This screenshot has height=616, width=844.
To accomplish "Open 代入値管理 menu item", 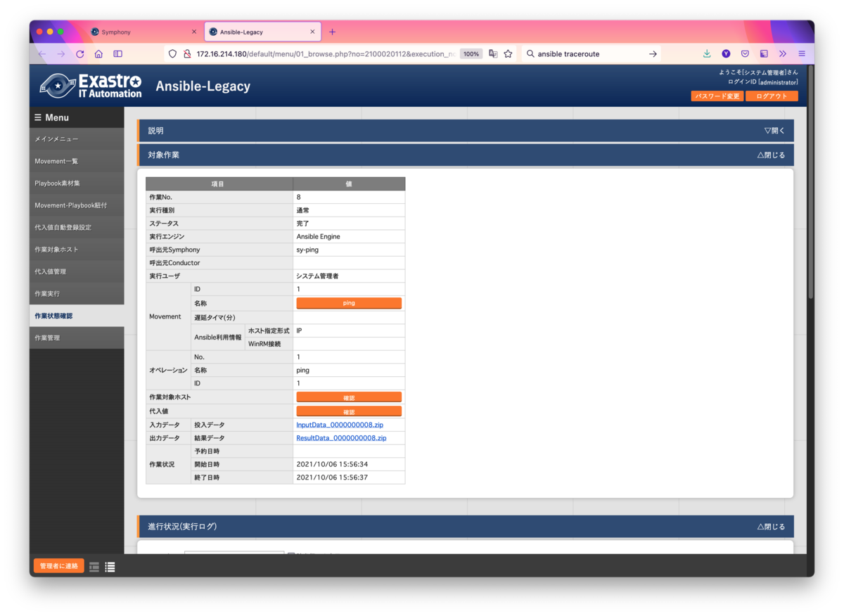I will tap(77, 271).
